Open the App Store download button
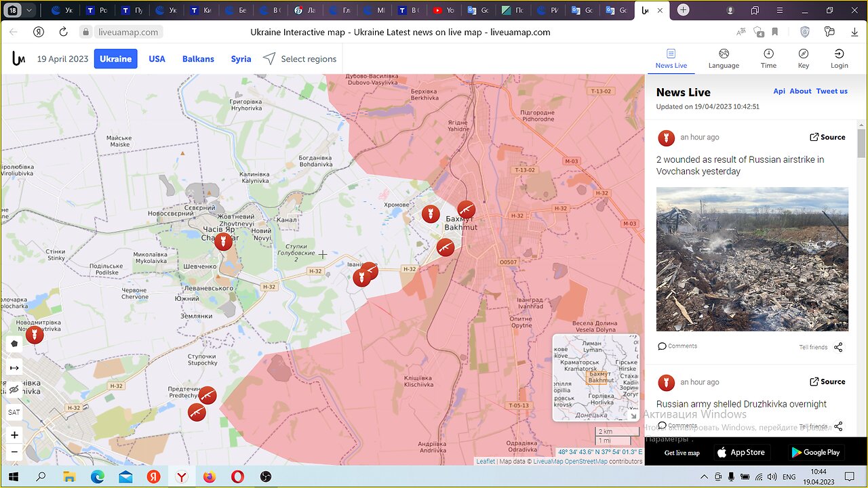868x488 pixels. [741, 452]
